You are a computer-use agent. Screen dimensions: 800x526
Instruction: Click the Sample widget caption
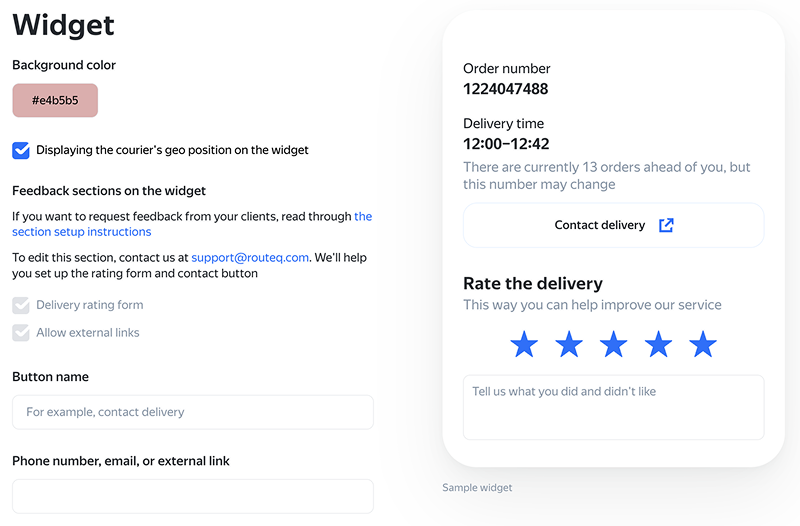coord(477,488)
